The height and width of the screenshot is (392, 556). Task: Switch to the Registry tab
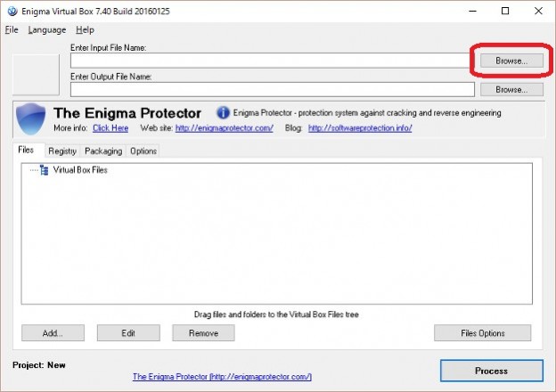(62, 151)
